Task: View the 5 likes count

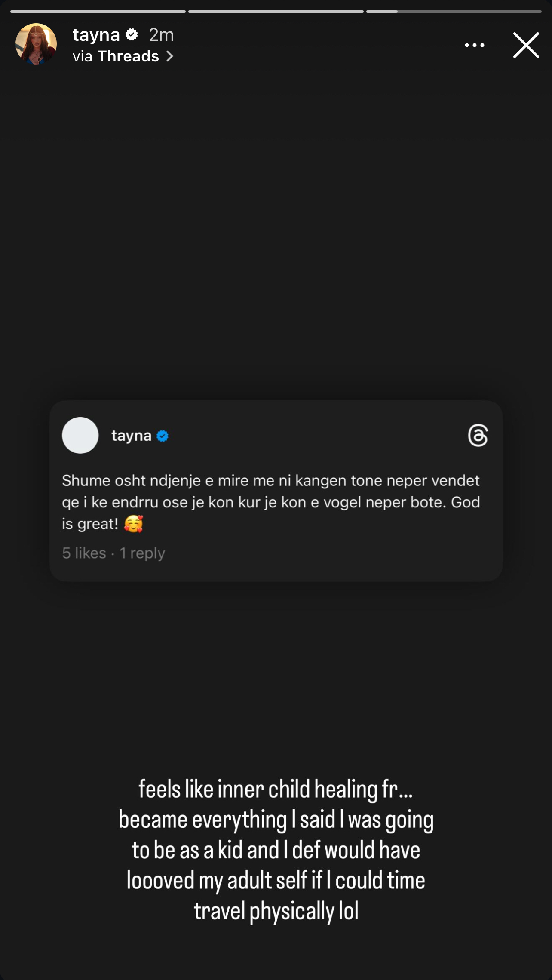Action: tap(84, 553)
